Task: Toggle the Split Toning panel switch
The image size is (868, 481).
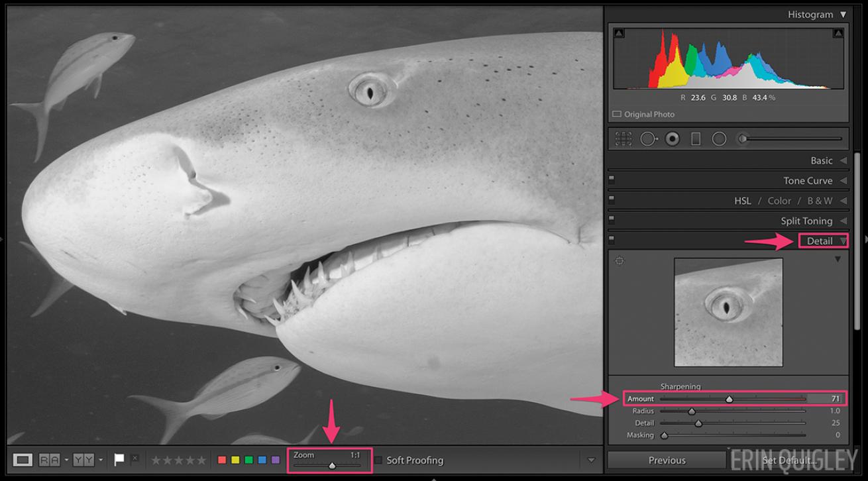Action: click(612, 219)
